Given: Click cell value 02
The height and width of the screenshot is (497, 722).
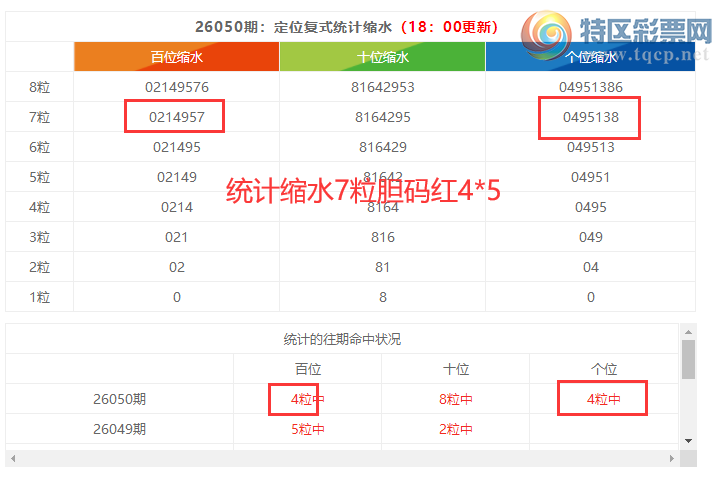Looking at the screenshot, I should coord(177,267).
